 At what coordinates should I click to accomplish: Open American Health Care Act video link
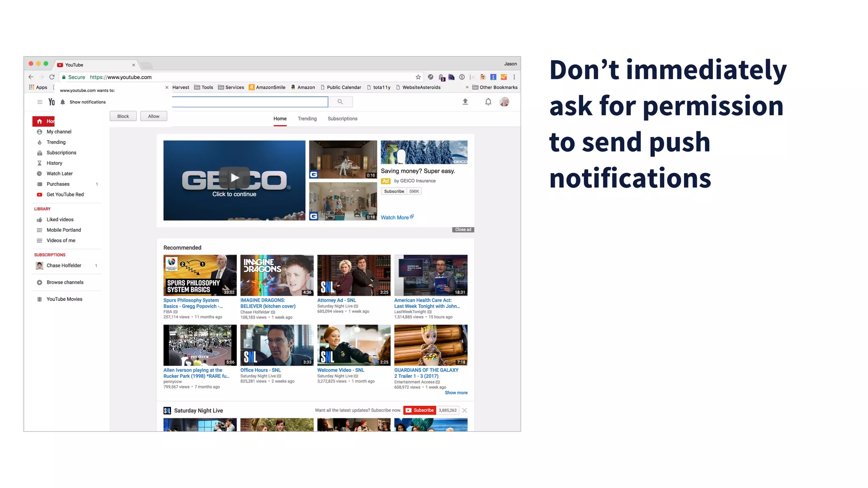point(427,303)
